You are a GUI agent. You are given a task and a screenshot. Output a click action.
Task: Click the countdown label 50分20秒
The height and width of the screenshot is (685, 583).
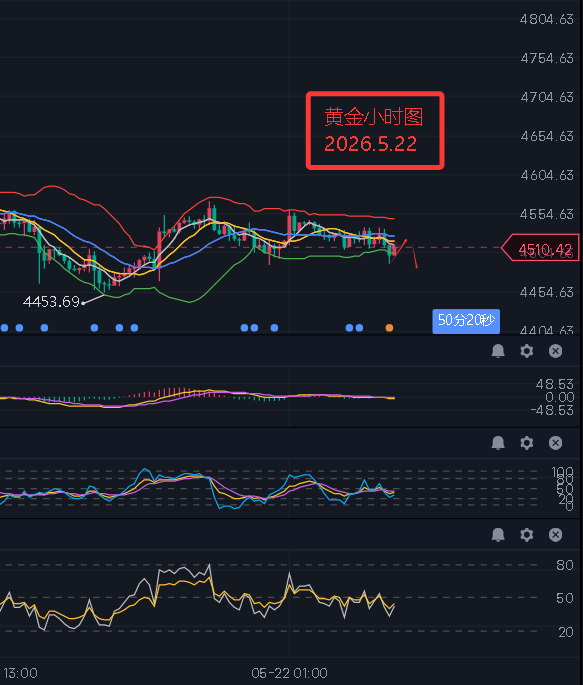coord(466,321)
